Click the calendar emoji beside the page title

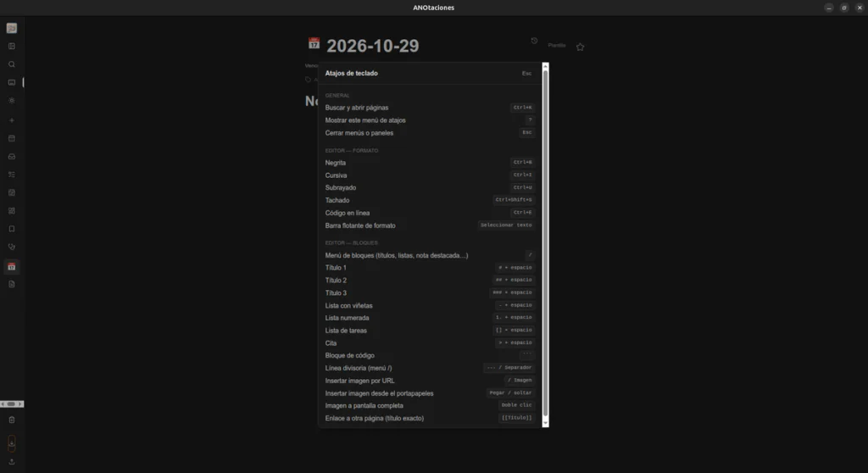pyautogui.click(x=314, y=43)
